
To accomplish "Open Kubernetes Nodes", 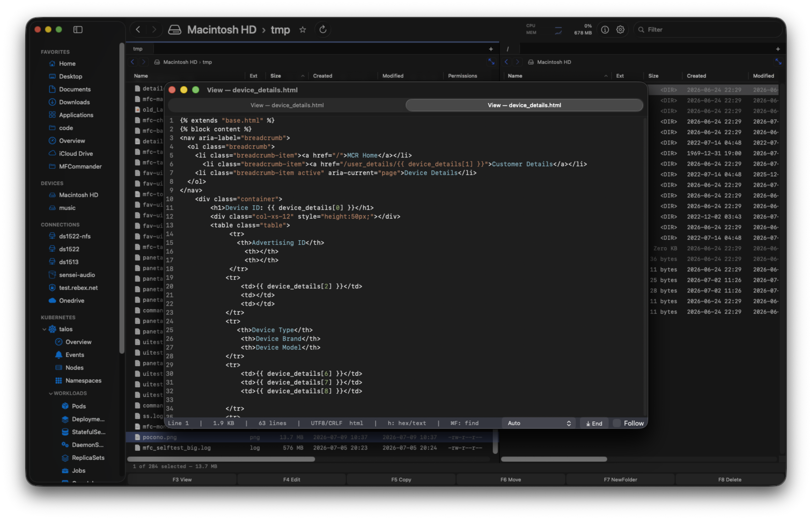I will point(74,367).
